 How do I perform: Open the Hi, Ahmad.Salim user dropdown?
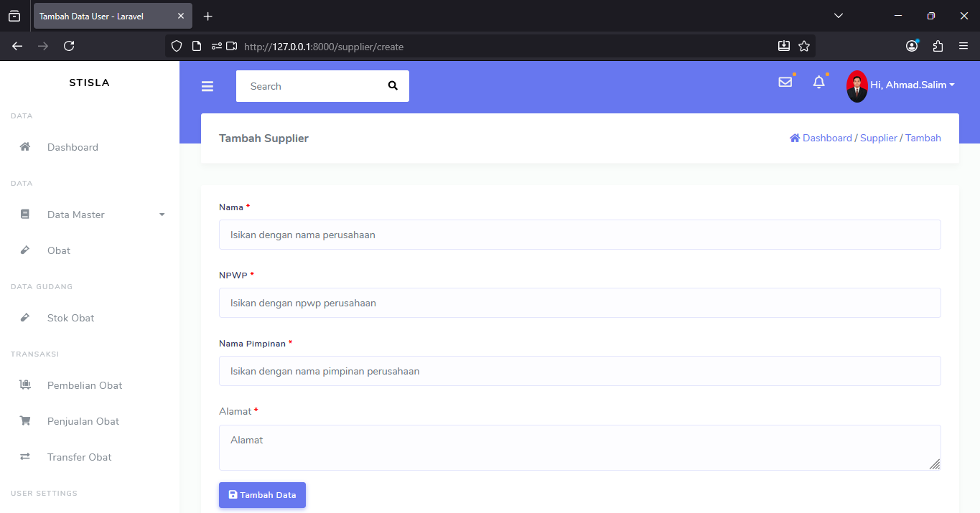click(912, 85)
